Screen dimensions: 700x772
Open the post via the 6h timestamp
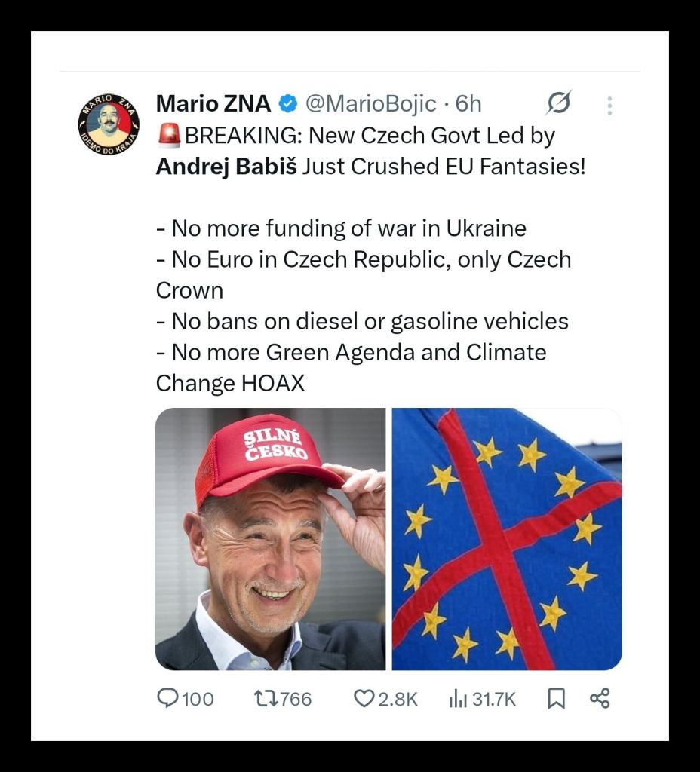pos(468,103)
